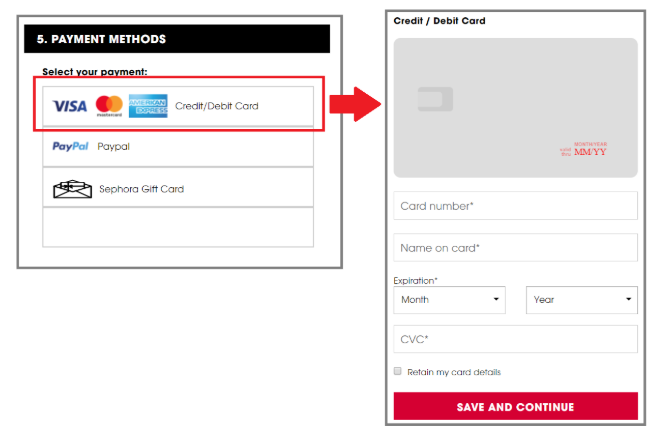Screen dimensions: 671x439
Task: Choose Sephora Gift Card payment method
Action: 178,187
